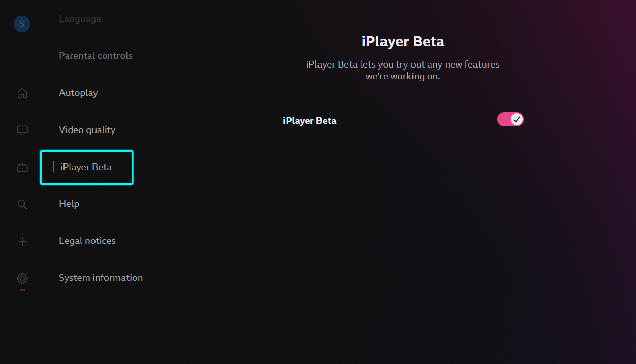Open Language settings
Image resolution: width=636 pixels, height=364 pixels.
click(80, 19)
